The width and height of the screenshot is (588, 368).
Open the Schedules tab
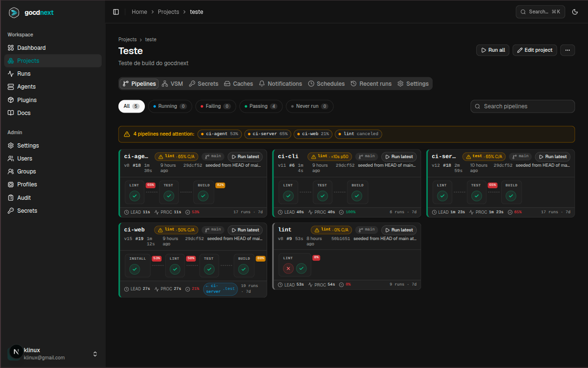click(x=326, y=84)
